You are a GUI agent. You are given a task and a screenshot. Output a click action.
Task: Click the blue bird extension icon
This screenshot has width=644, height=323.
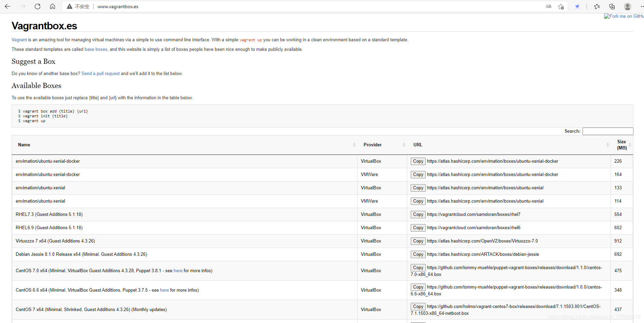click(x=577, y=6)
